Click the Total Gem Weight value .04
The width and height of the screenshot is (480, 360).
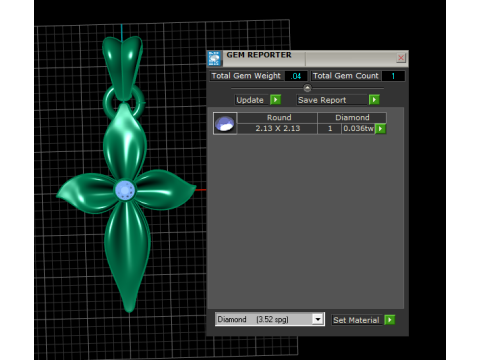pos(296,76)
